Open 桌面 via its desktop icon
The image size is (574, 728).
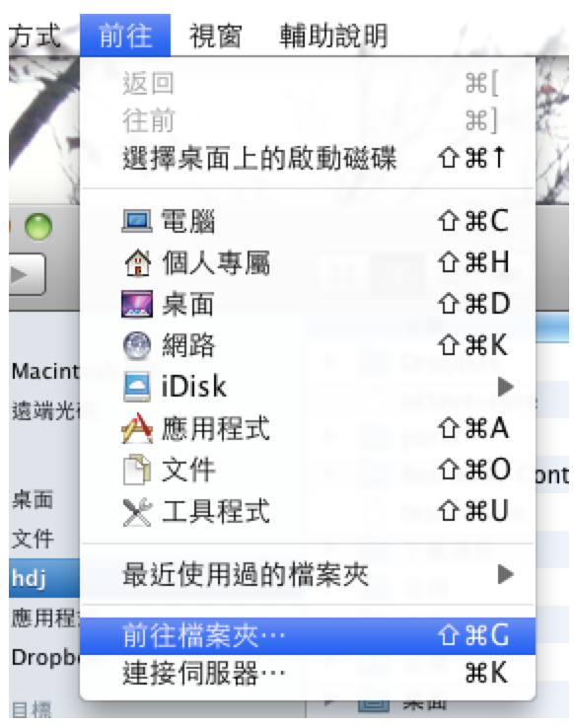pos(137,304)
